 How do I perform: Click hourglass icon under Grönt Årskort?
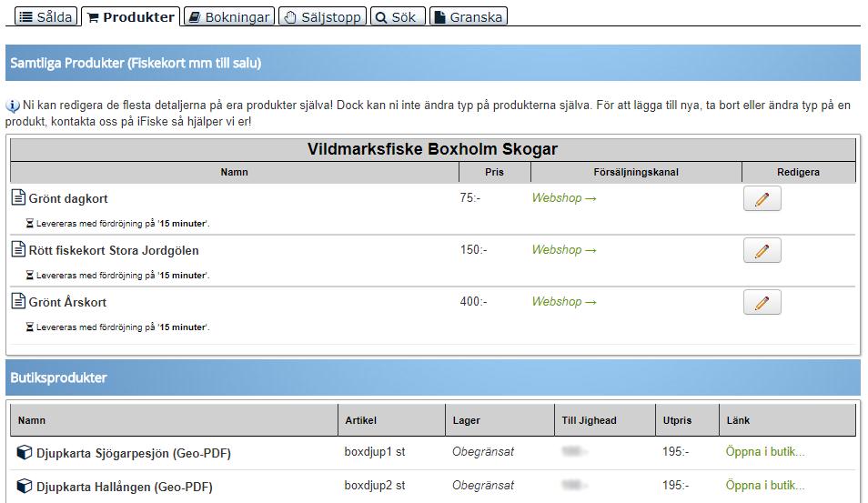30,327
